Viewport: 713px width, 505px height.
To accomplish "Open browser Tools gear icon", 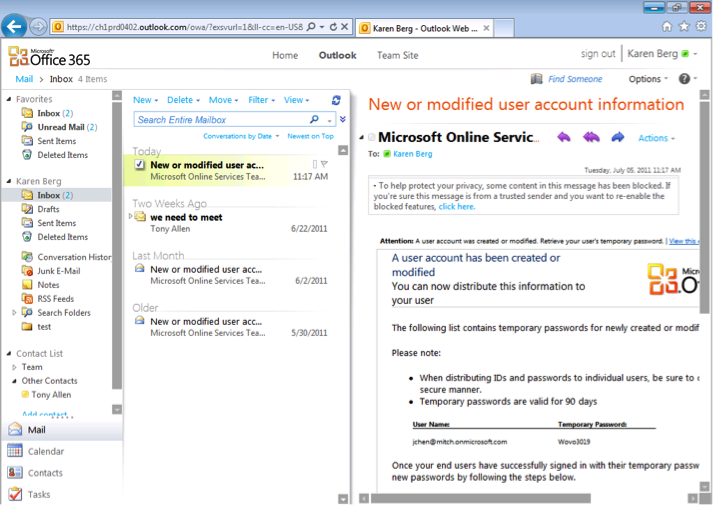I will (701, 26).
